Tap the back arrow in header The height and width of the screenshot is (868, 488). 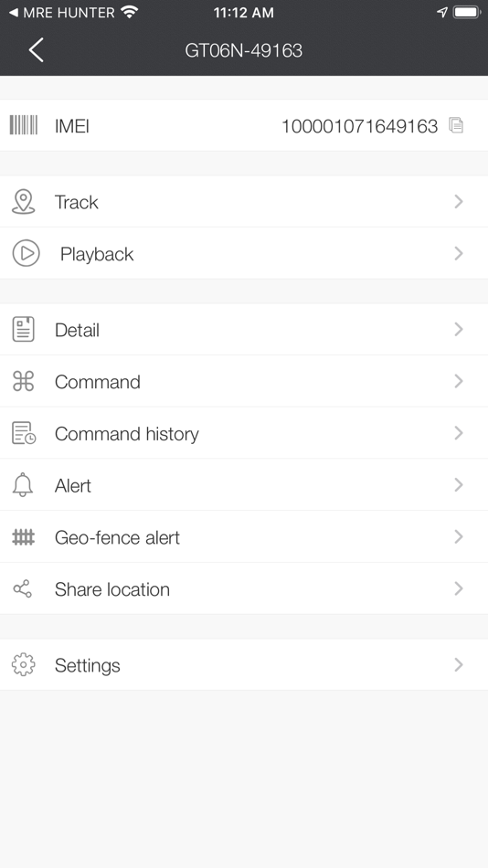click(36, 50)
